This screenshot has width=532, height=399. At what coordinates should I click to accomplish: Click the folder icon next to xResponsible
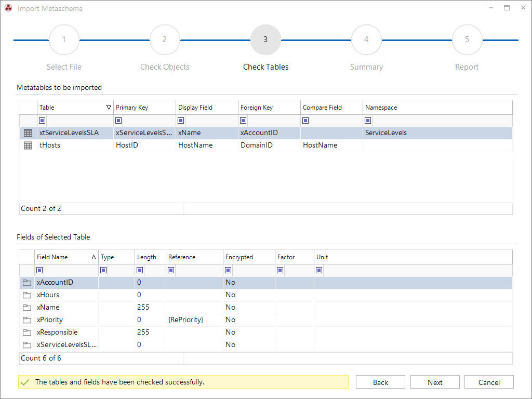(27, 332)
